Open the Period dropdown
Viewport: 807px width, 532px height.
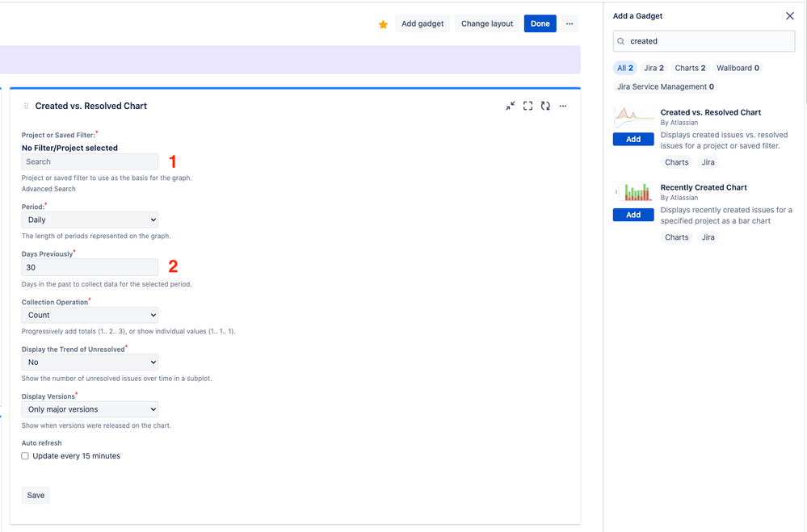(x=90, y=220)
